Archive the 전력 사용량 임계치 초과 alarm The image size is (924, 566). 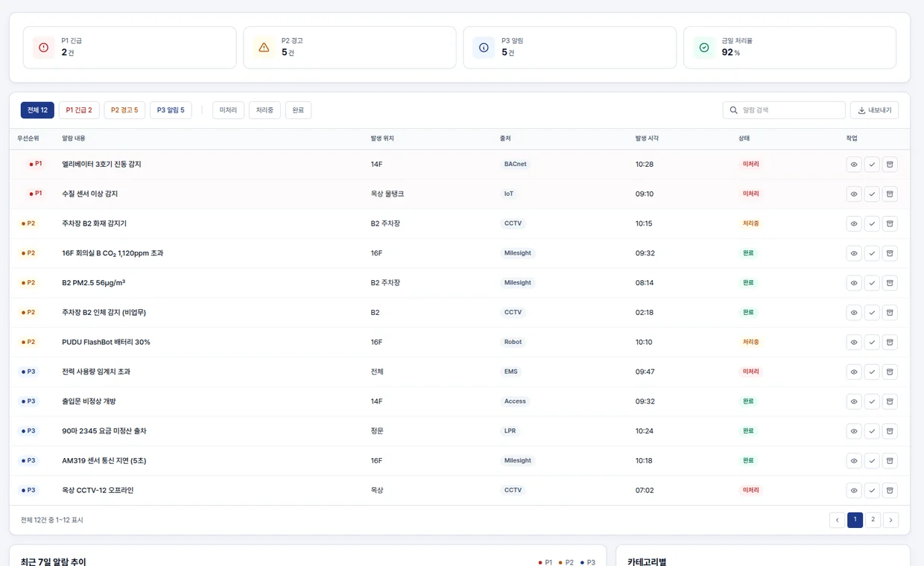(x=889, y=372)
